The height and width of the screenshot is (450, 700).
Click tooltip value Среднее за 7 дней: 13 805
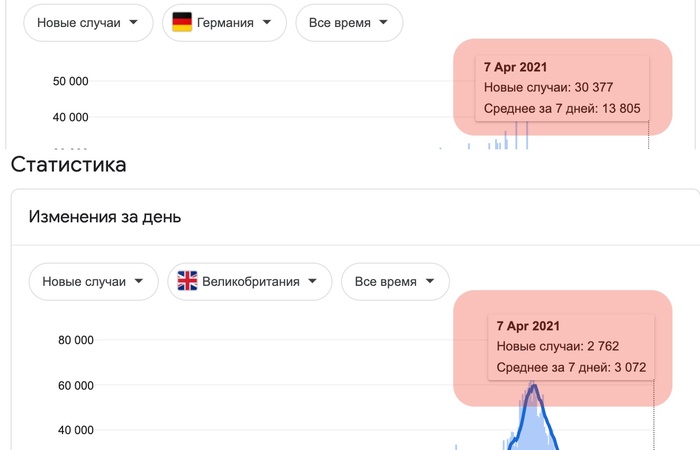pyautogui.click(x=561, y=108)
